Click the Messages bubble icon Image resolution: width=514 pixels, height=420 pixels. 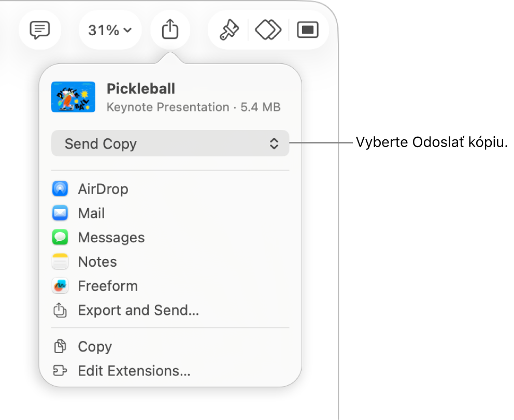tap(60, 237)
